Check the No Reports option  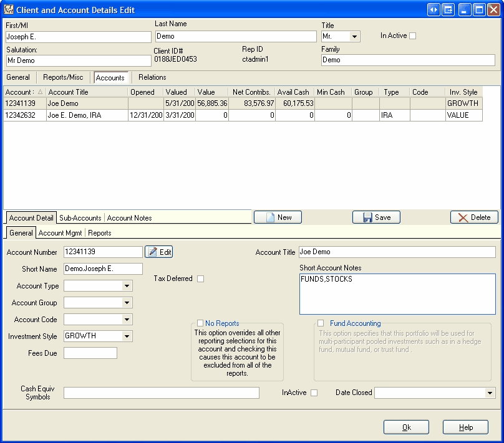point(200,323)
